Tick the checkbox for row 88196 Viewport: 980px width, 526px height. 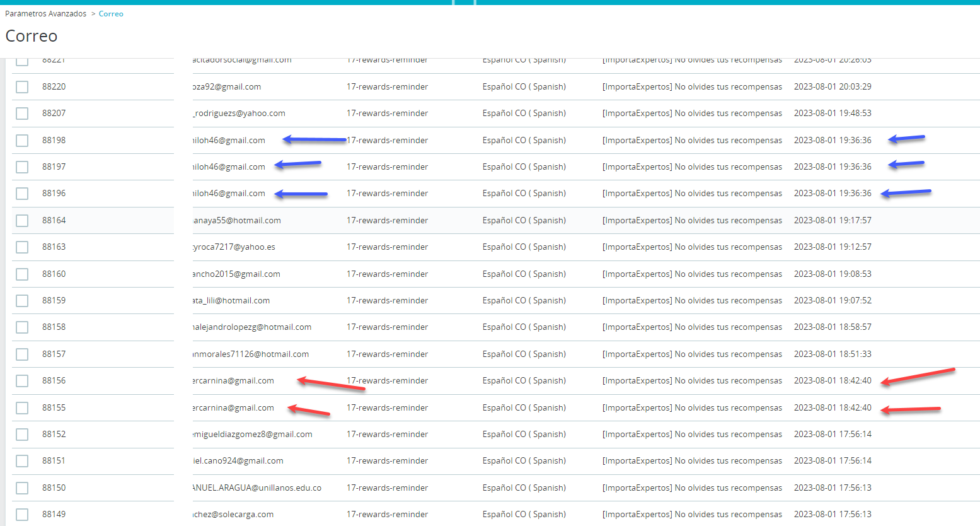tap(22, 194)
